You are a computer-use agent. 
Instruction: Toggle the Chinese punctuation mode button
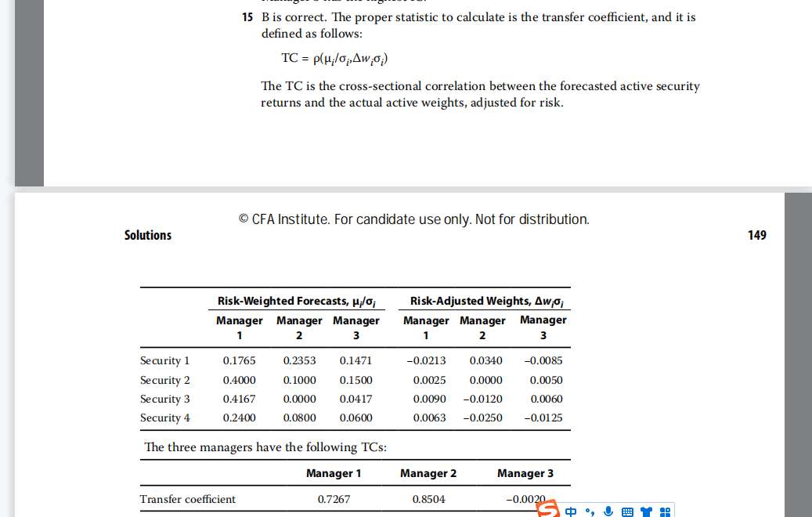coord(590,512)
